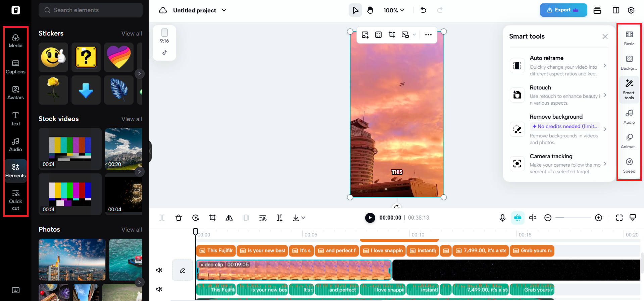
Task: Click the keyboard shortcuts icon
Action: click(15, 290)
